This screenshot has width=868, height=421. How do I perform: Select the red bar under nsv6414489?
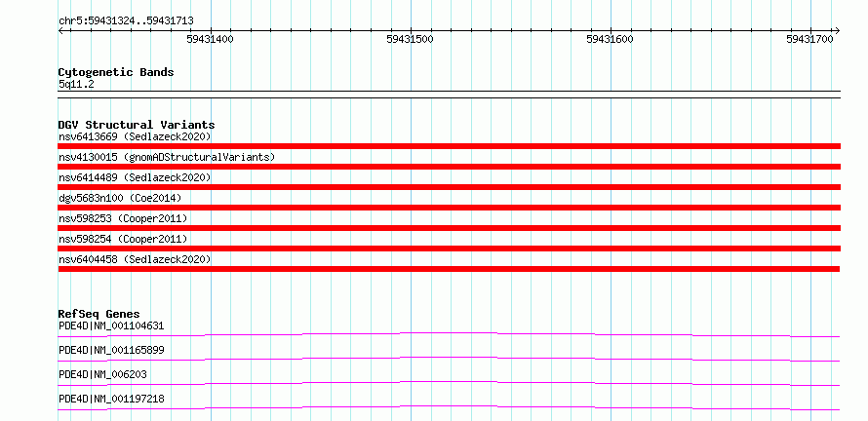coord(449,187)
